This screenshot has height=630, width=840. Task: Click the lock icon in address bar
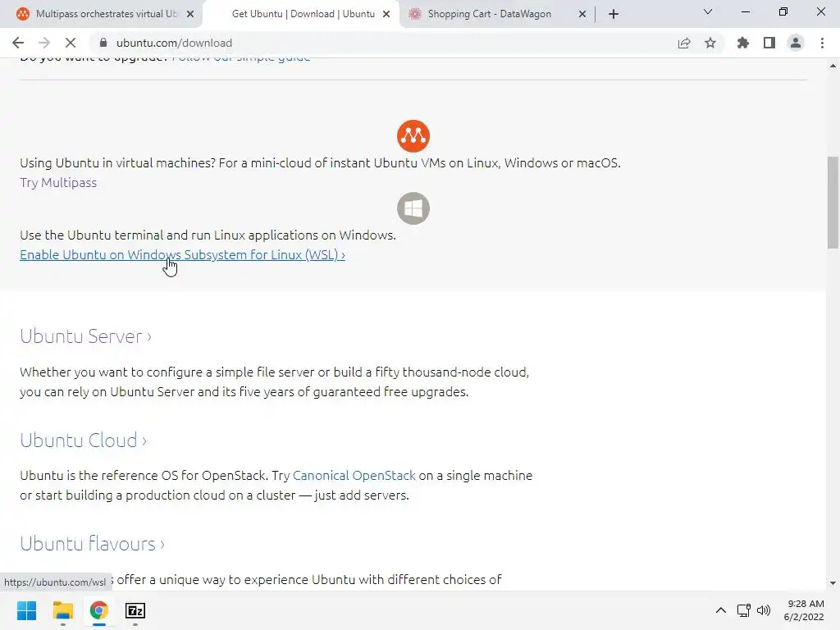click(103, 43)
